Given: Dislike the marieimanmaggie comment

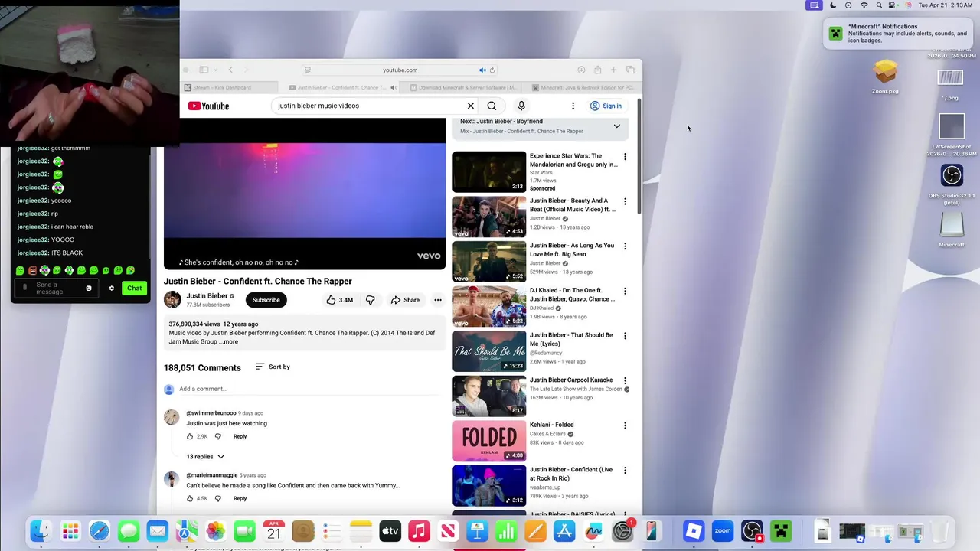Looking at the screenshot, I should tap(218, 498).
